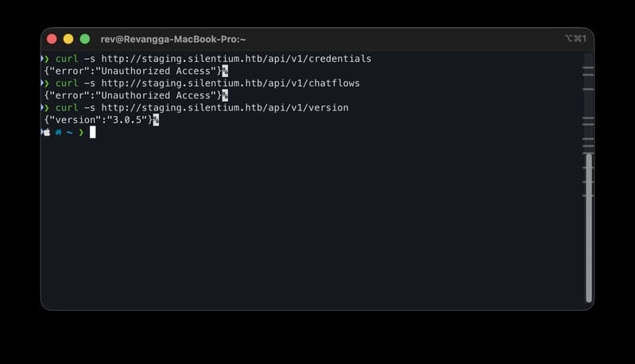Click the vertical scrollbar thumb
Image resolution: width=635 pixels, height=364 pixels.
click(x=589, y=228)
